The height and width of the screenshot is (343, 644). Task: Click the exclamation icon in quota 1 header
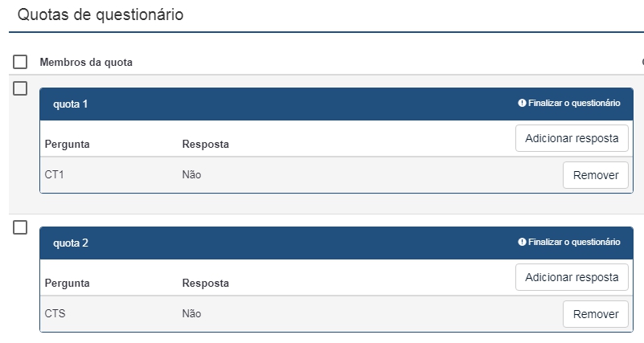click(x=522, y=104)
